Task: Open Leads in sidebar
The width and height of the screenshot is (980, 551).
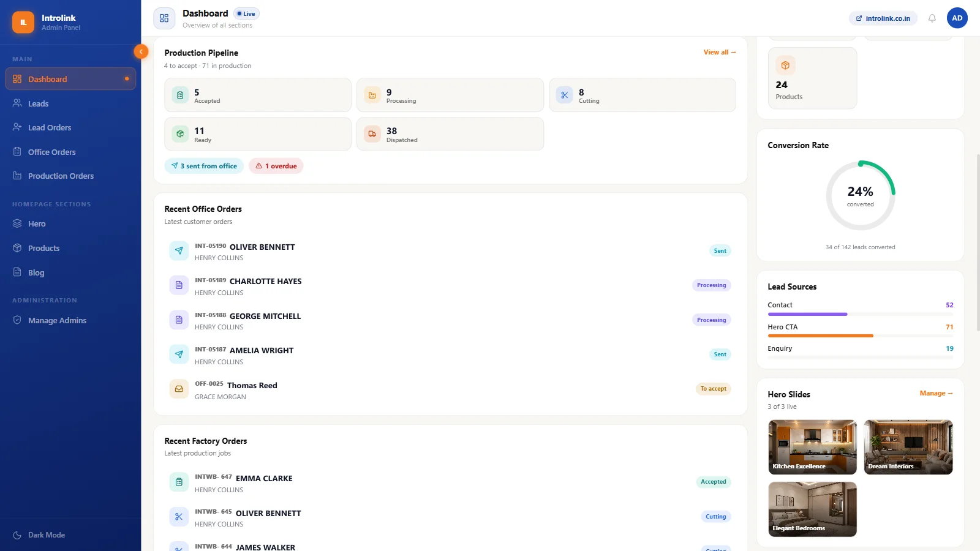Action: click(70, 103)
